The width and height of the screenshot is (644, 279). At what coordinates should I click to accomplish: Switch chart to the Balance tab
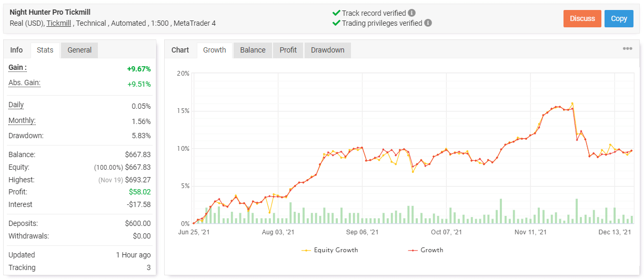pos(253,50)
